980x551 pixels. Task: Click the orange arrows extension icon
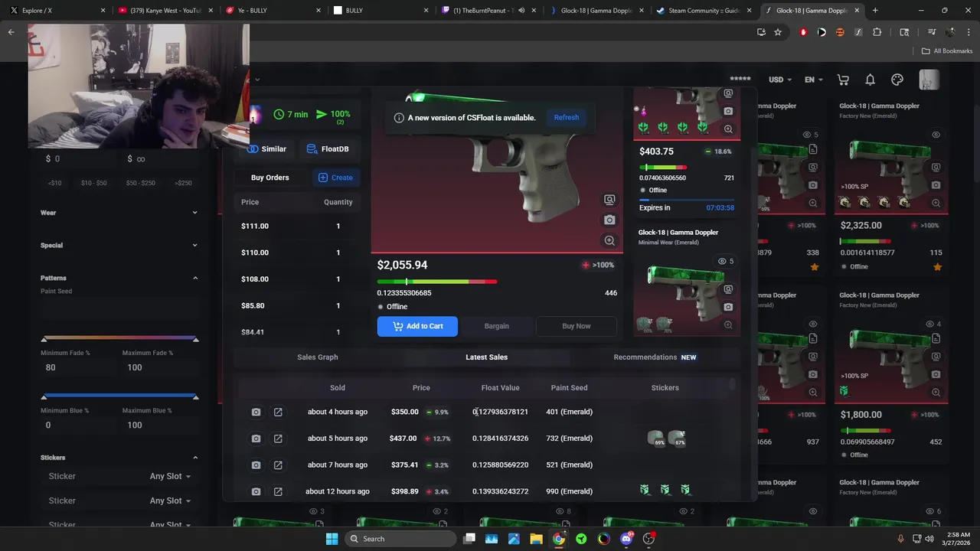point(840,32)
